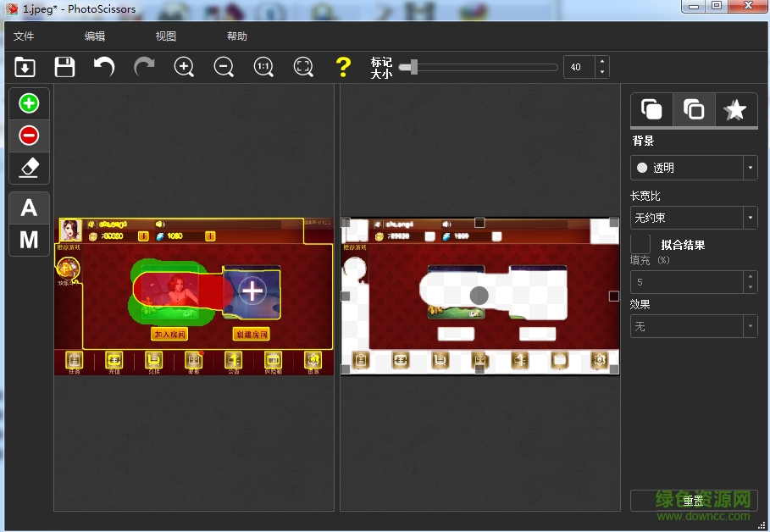
Task: Set zoom to 1:1 actual size
Action: pyautogui.click(x=263, y=67)
